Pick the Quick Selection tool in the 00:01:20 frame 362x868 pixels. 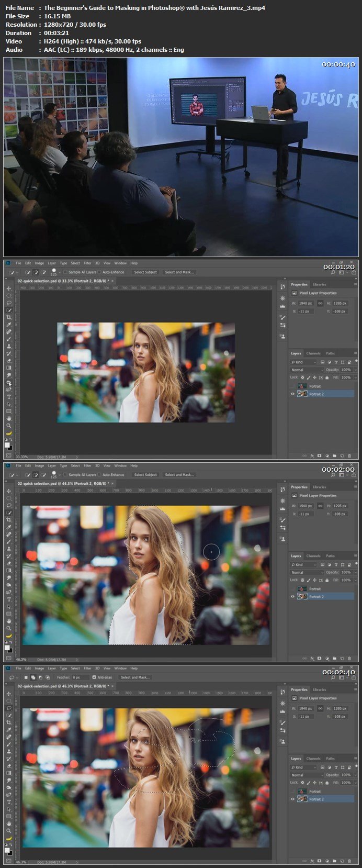[8, 310]
